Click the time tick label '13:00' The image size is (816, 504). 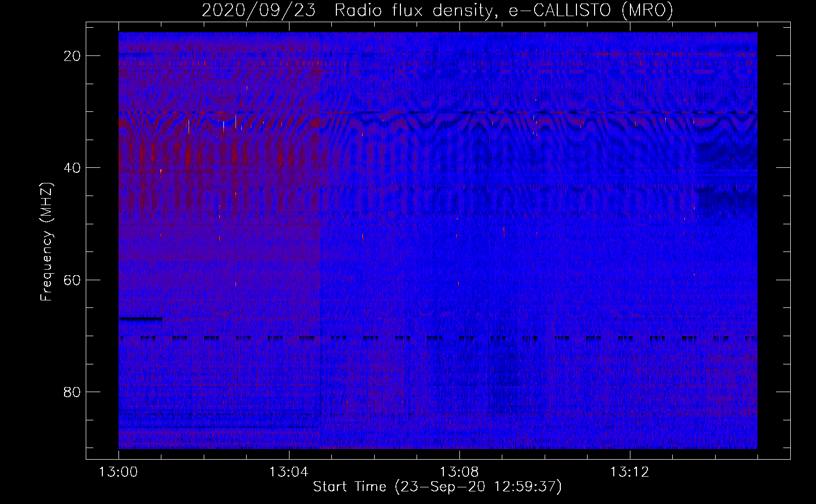point(119,472)
